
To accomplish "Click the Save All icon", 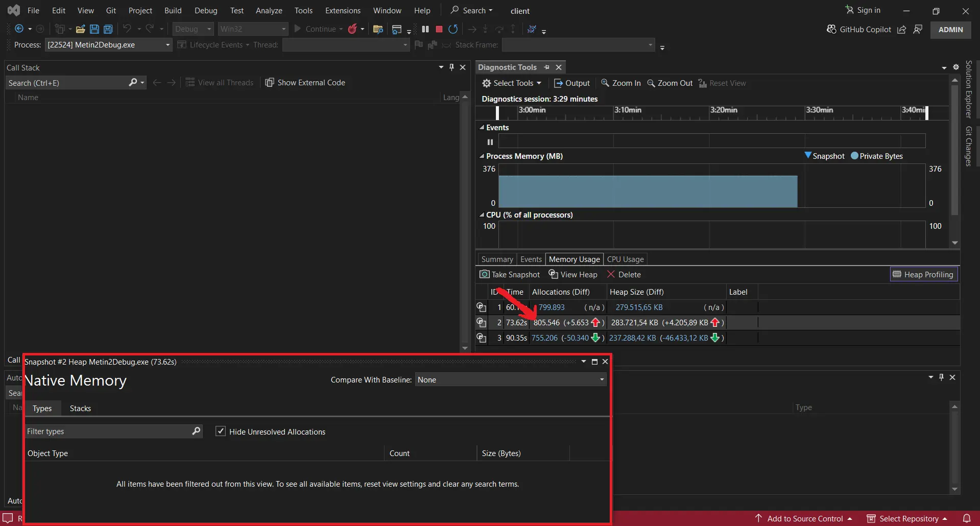I will pyautogui.click(x=108, y=29).
